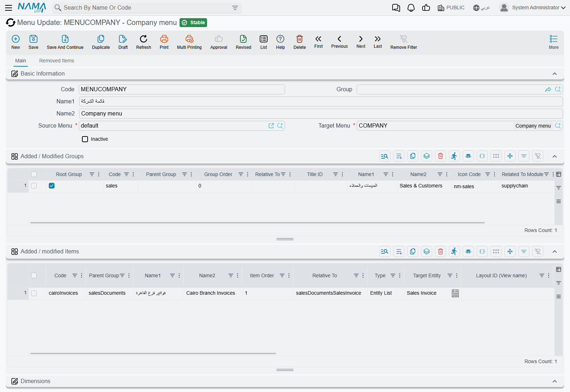Viewport: 570px width, 392px height.
Task: Click the Name2 field with Company menu
Action: (321, 114)
